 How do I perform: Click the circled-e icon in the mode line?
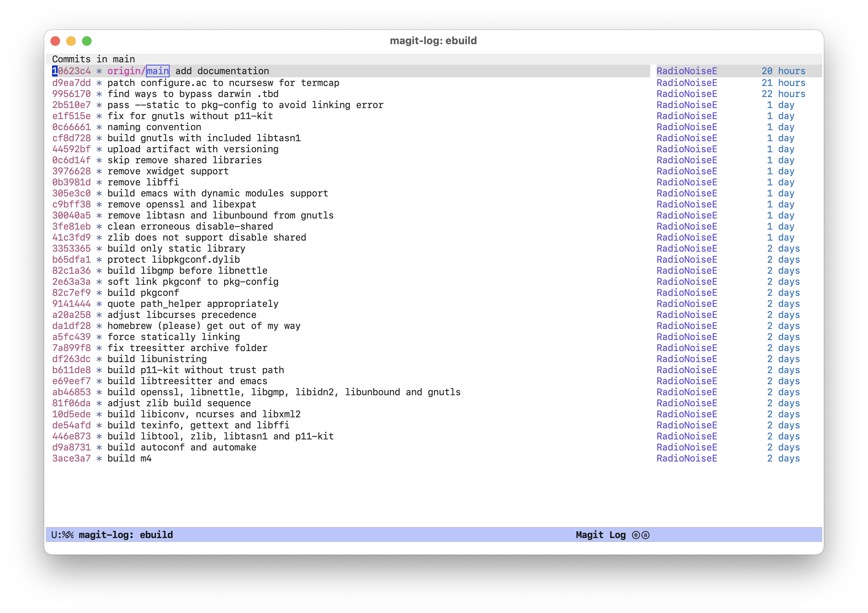636,535
